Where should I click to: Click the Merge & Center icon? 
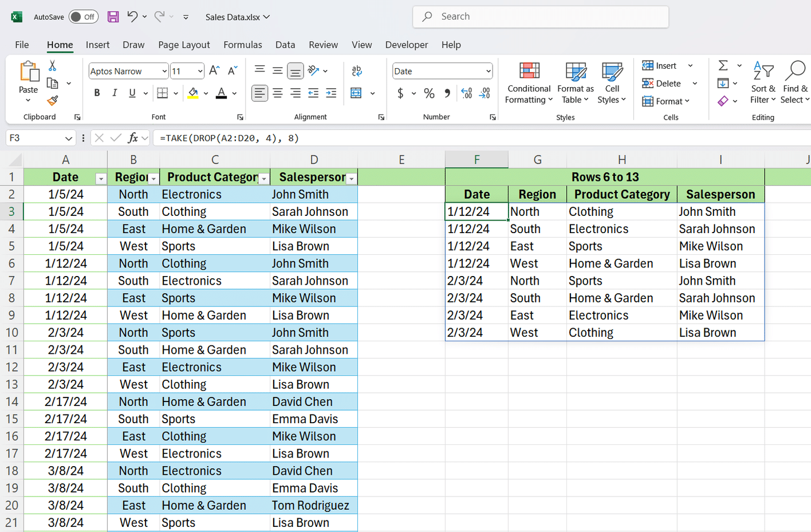tap(356, 93)
